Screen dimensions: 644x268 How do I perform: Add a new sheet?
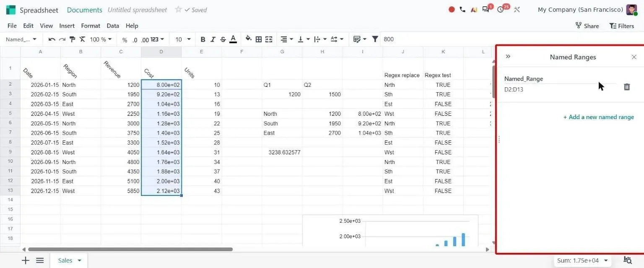pos(26,260)
